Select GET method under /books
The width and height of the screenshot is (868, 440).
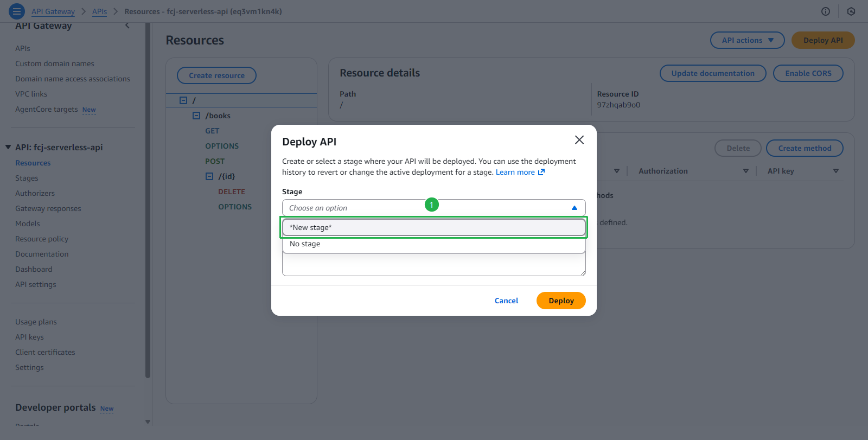tap(212, 131)
